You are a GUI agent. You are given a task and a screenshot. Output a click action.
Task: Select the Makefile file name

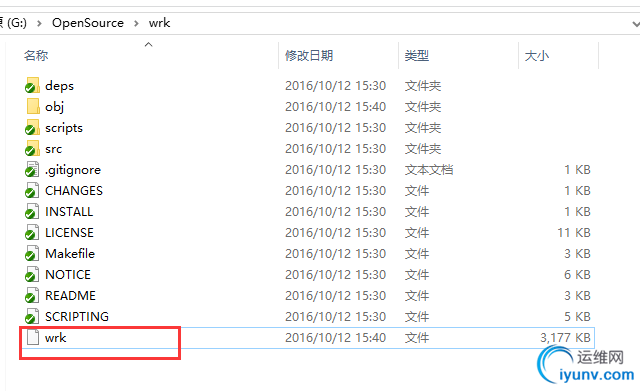tap(70, 254)
